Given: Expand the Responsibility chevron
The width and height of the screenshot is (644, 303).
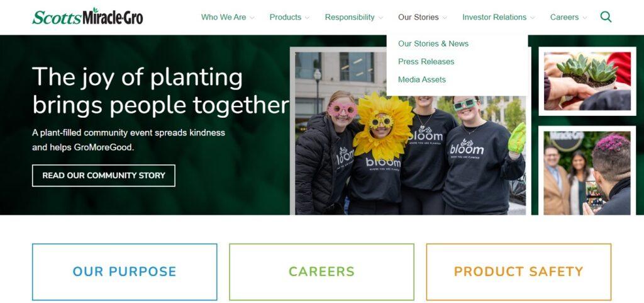Looking at the screenshot, I should pos(380,18).
